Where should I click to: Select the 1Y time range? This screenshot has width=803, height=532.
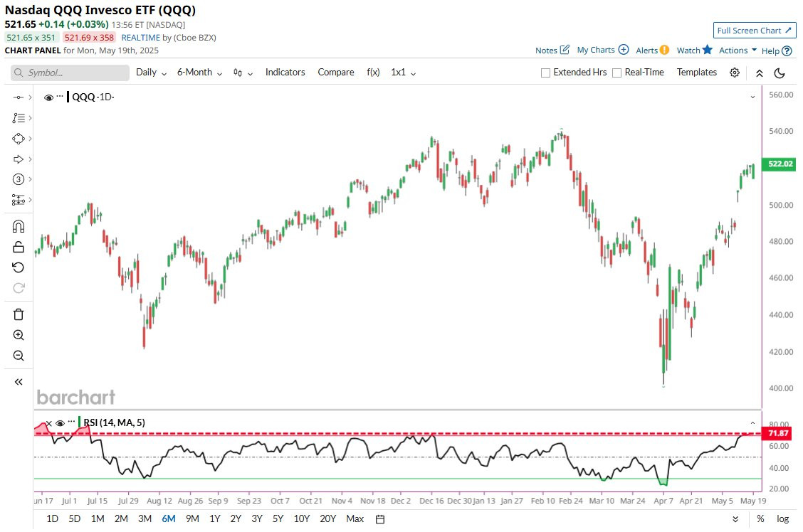click(x=214, y=518)
